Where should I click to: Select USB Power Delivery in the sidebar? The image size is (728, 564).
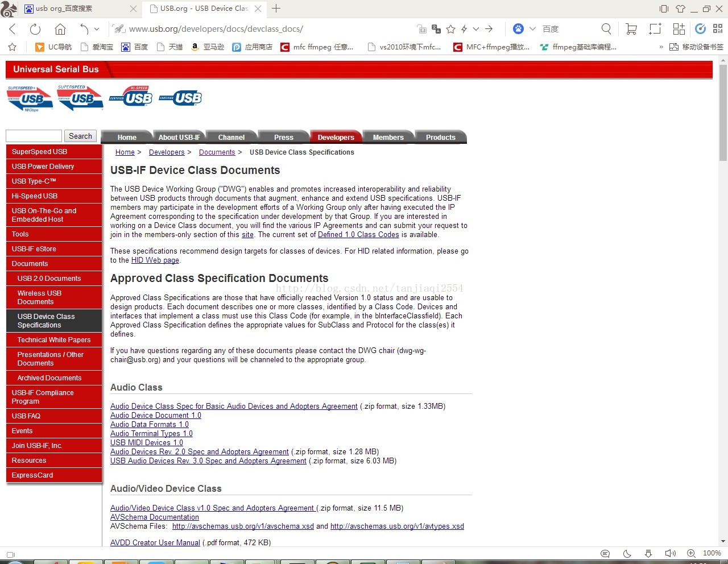[x=54, y=167]
